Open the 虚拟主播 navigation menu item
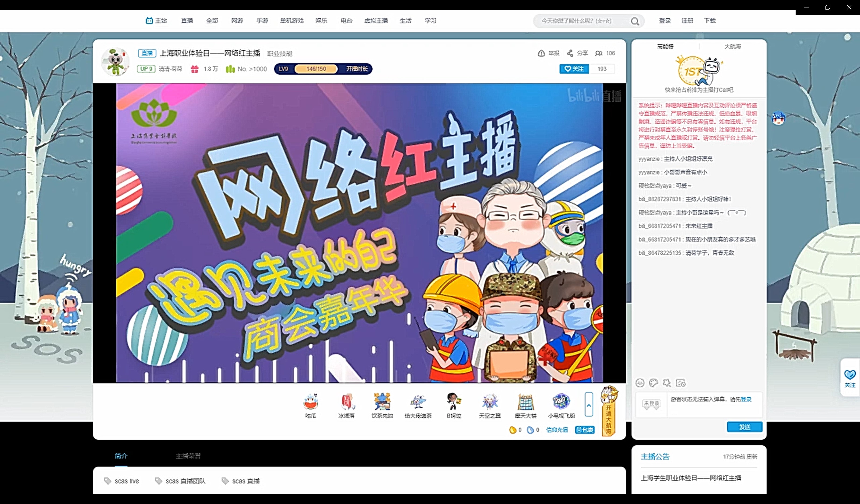This screenshot has height=504, width=860. pyautogui.click(x=376, y=21)
